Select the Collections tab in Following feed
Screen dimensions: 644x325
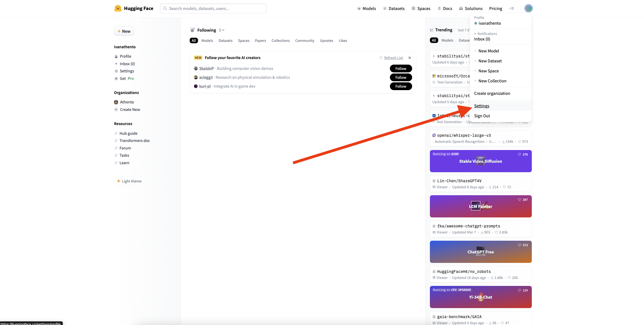(280, 40)
